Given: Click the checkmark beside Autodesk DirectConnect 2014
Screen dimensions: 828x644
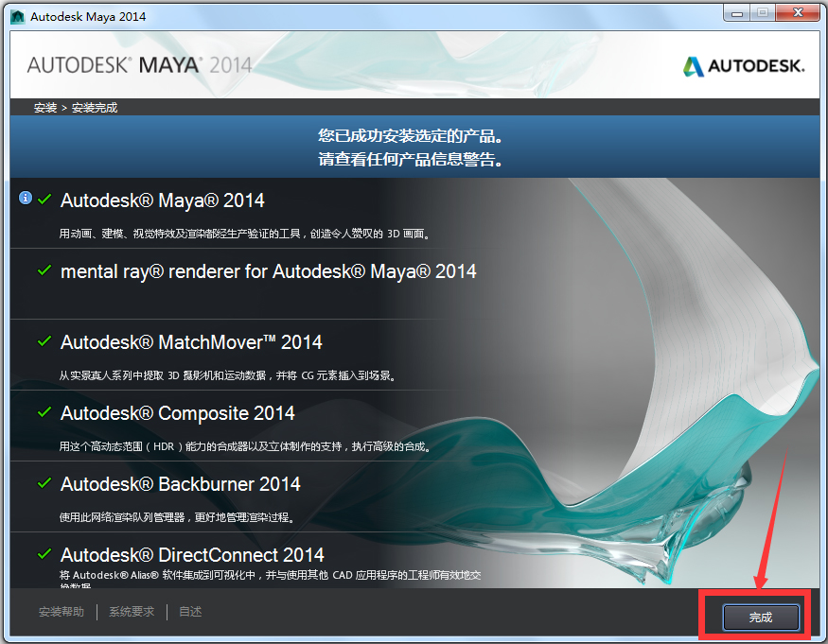Looking at the screenshot, I should click(44, 554).
